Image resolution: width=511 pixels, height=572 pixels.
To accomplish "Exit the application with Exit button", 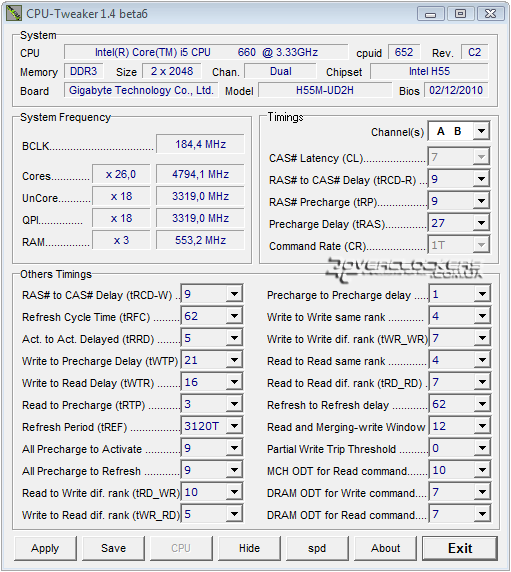I will point(460,548).
